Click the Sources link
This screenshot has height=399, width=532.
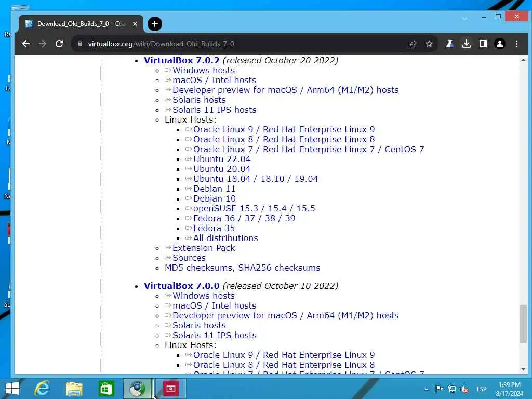coord(189,258)
